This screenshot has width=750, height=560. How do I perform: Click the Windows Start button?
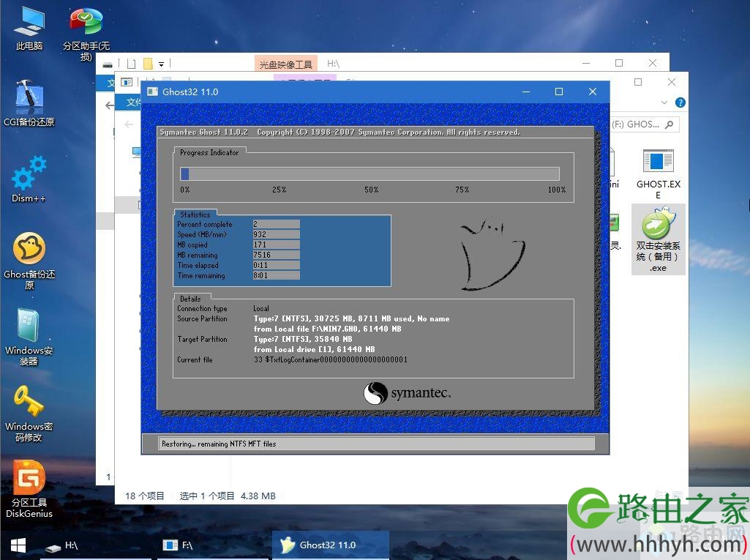[x=18, y=545]
